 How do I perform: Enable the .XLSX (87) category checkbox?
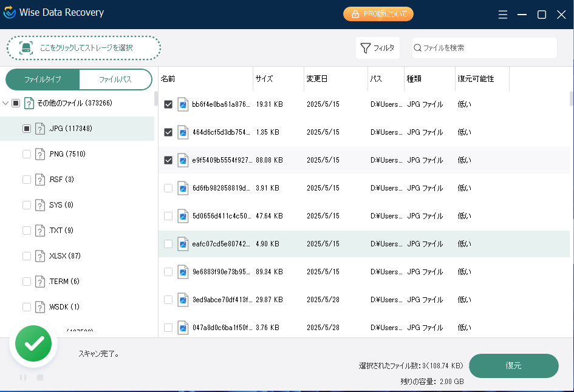pyautogui.click(x=26, y=256)
